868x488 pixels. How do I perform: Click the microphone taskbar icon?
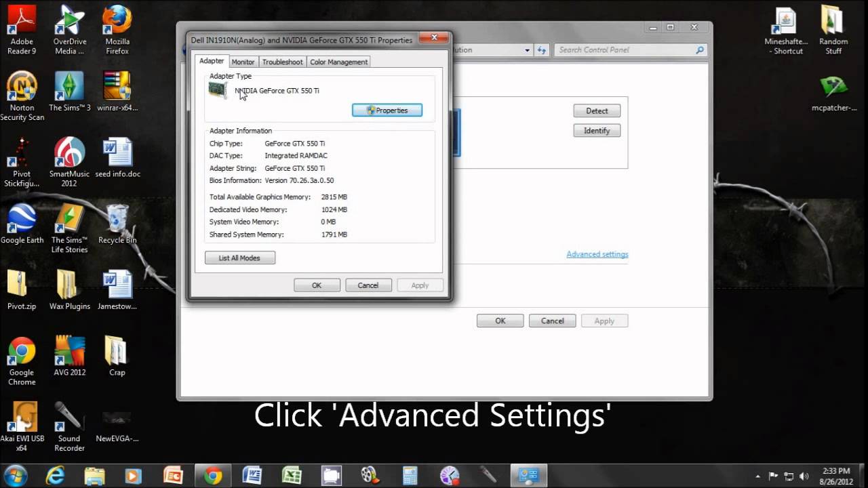tap(487, 475)
